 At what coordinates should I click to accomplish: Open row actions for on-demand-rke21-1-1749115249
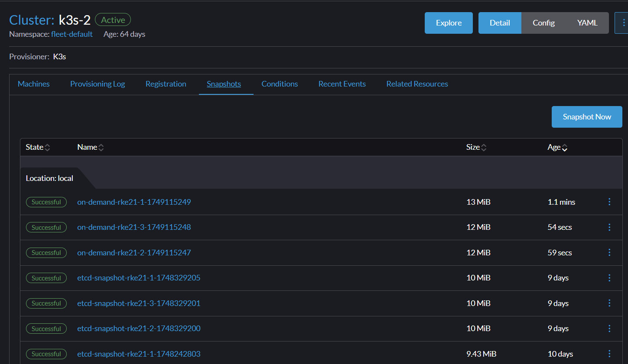(609, 202)
